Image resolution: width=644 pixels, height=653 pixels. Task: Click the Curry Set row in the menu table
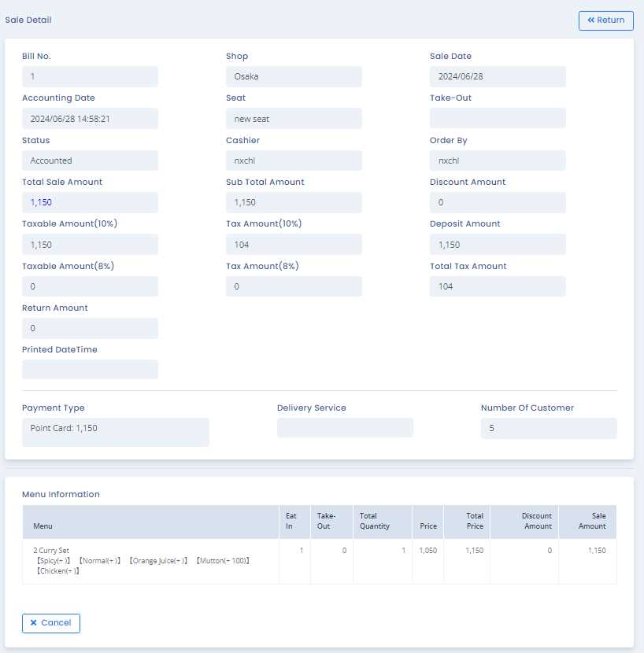click(150, 560)
